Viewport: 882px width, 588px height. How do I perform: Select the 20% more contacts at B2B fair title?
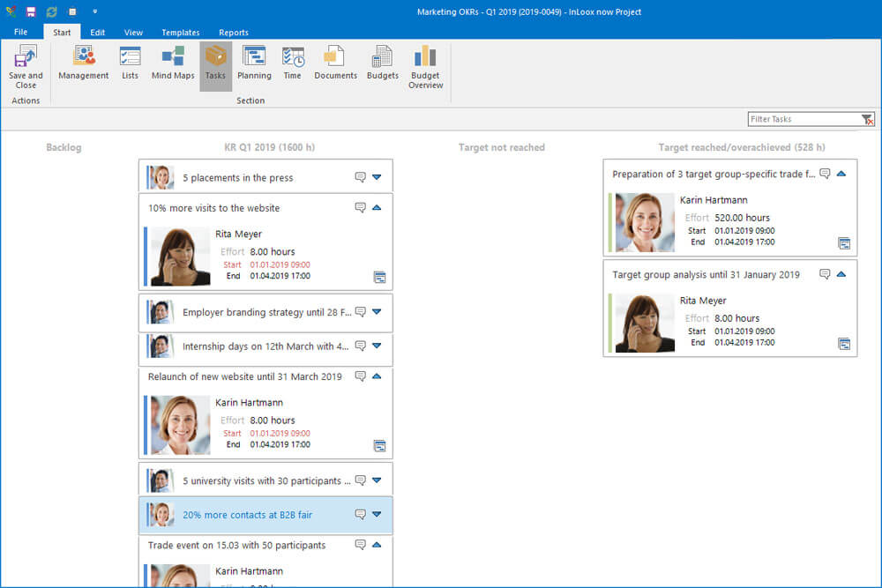[x=248, y=515]
